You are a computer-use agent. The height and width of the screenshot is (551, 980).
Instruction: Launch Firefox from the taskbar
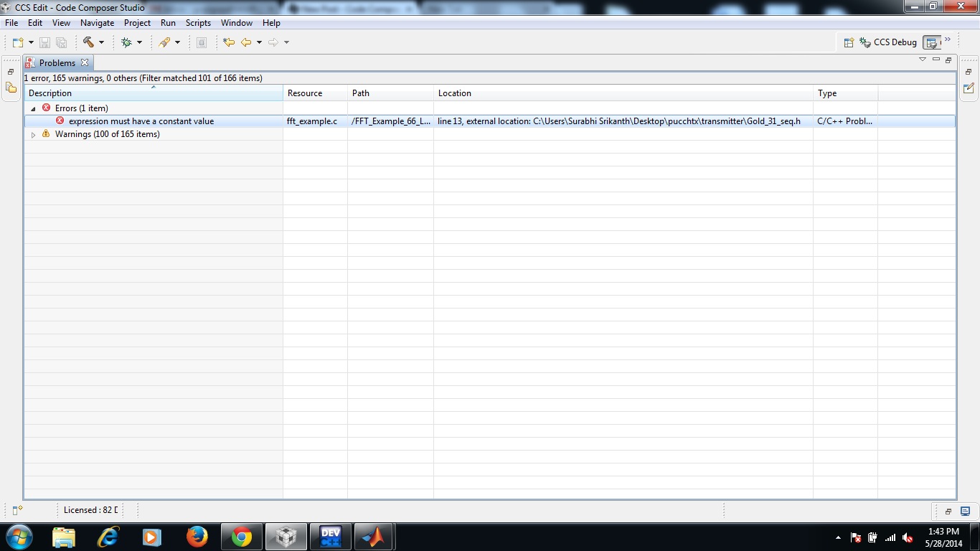(x=197, y=537)
